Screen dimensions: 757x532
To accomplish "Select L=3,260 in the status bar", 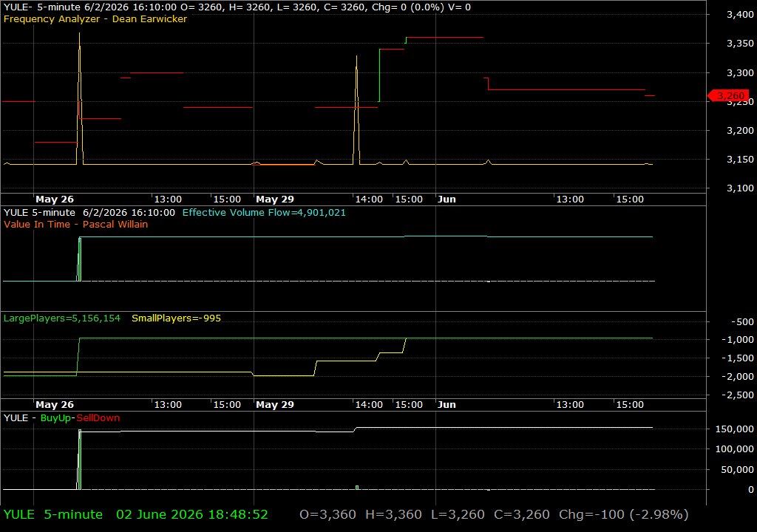I will (x=458, y=514).
